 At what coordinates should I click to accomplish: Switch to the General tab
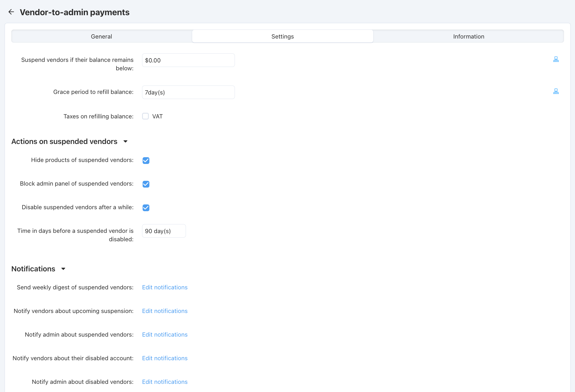coord(102,36)
